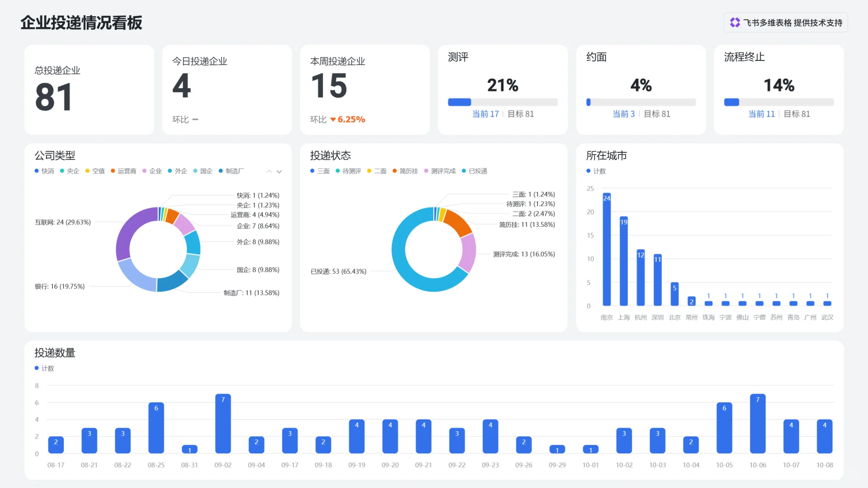Viewport: 868px width, 488px height.
Task: Click the 已投递 legend dot icon
Action: tap(464, 171)
